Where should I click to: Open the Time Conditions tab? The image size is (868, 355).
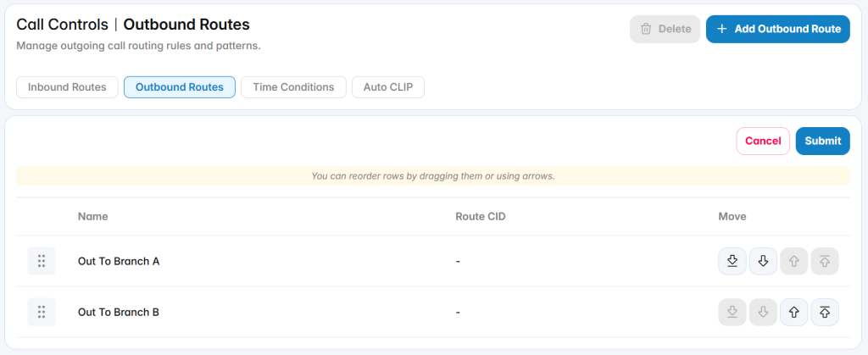tap(293, 87)
